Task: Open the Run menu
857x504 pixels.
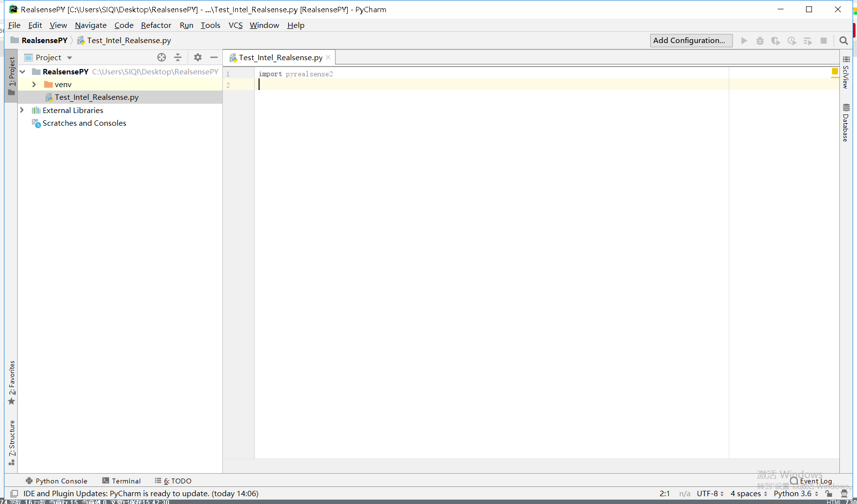Action: pos(186,25)
